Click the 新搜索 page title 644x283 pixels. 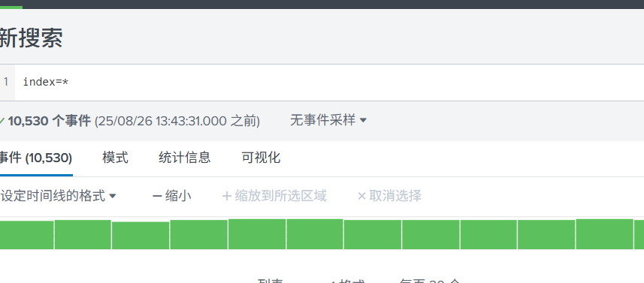(32, 38)
